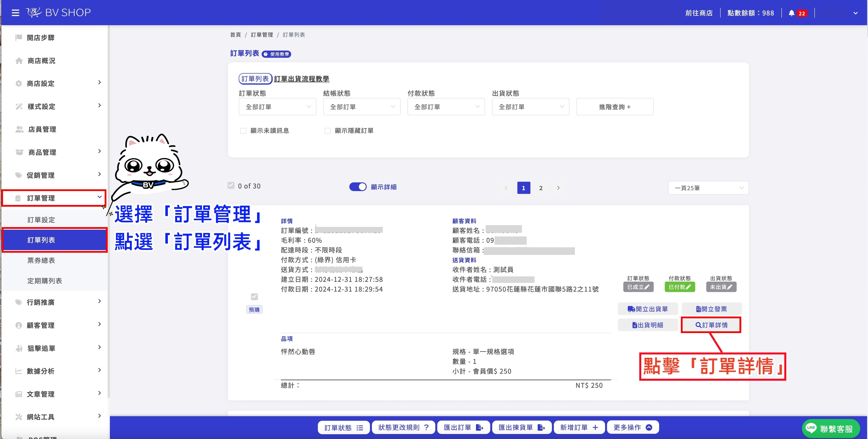
Task: Go to previous page arrow
Action: click(x=506, y=188)
